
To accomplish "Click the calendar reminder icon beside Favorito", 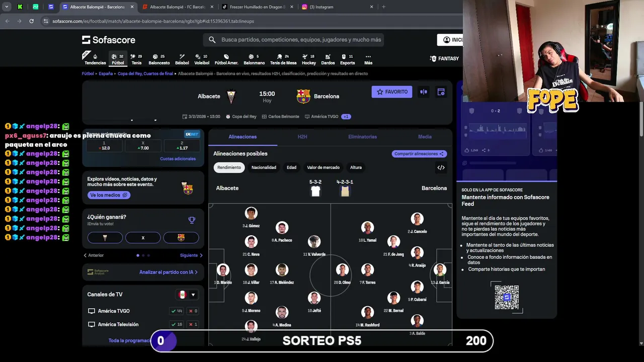I will [441, 92].
